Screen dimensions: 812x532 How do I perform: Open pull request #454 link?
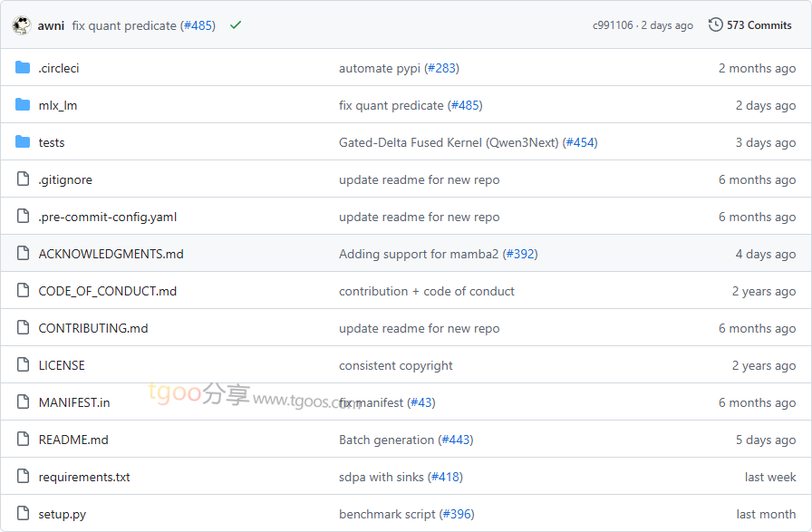[x=580, y=142]
